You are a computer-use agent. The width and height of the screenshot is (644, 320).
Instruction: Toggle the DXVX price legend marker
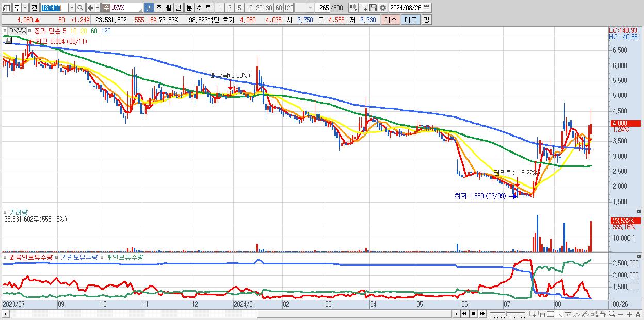pos(6,31)
